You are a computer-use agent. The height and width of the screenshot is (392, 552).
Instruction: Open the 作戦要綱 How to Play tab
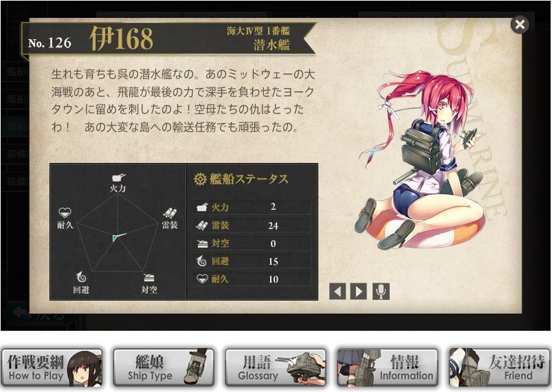[52, 368]
